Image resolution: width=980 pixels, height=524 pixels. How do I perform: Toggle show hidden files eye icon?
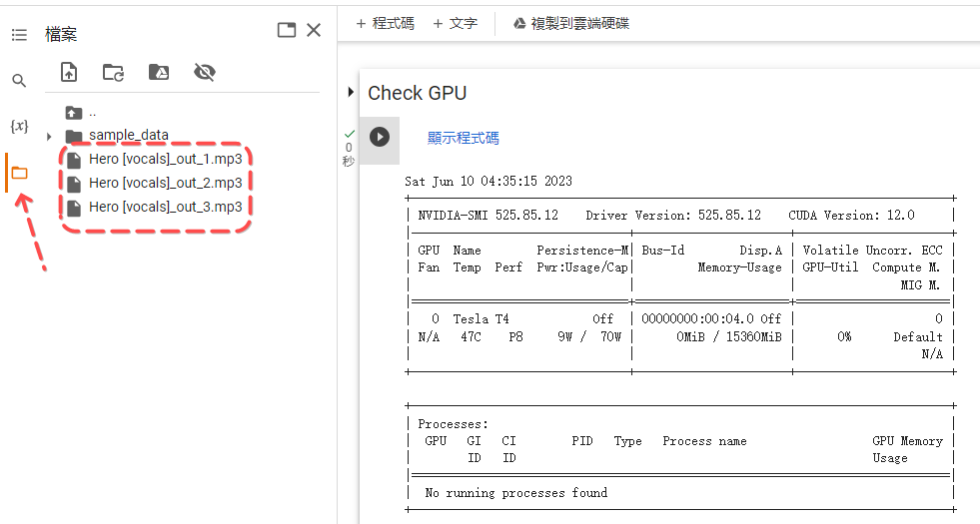pyautogui.click(x=205, y=72)
